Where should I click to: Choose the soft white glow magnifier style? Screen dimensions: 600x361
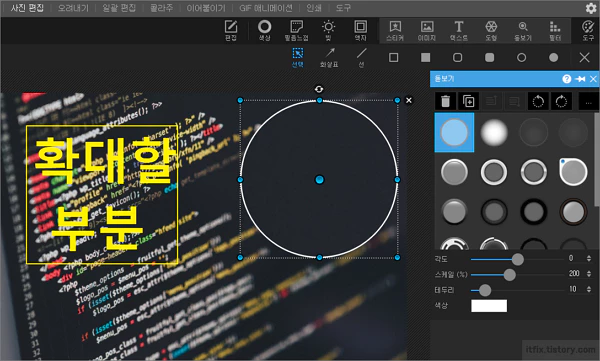tap(494, 132)
